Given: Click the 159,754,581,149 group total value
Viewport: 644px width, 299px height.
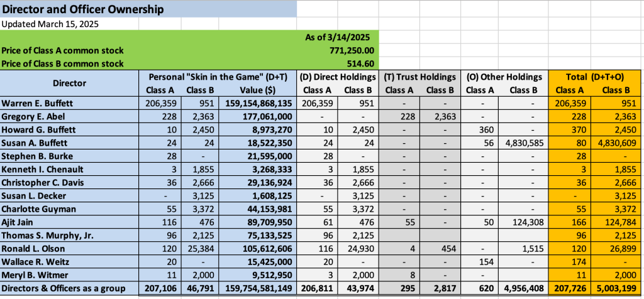Looking at the screenshot, I should click(x=257, y=288).
